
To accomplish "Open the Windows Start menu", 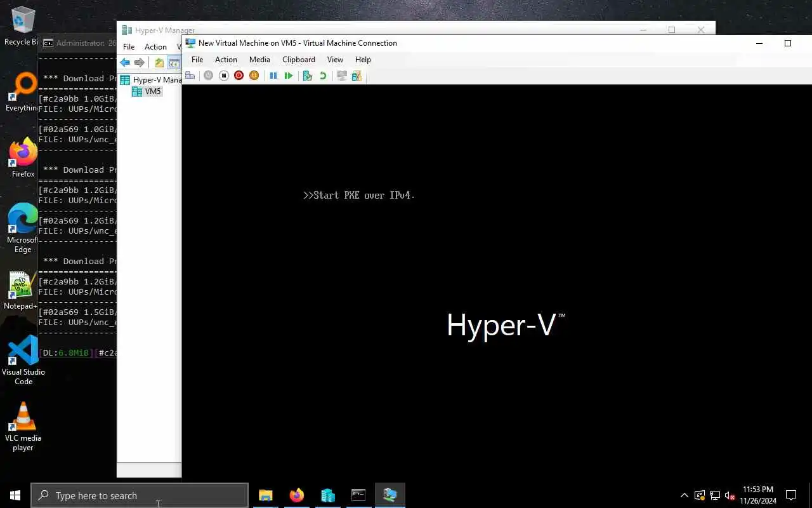I will [15, 495].
